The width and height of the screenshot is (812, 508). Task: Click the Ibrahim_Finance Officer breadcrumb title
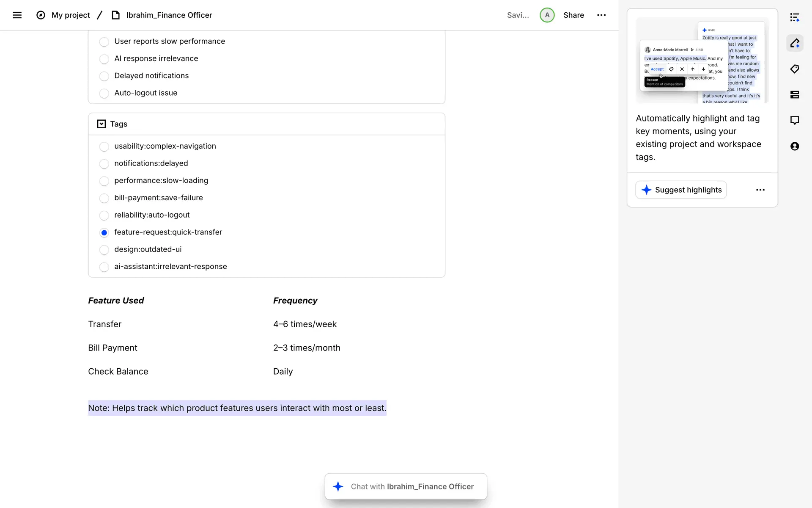169,15
